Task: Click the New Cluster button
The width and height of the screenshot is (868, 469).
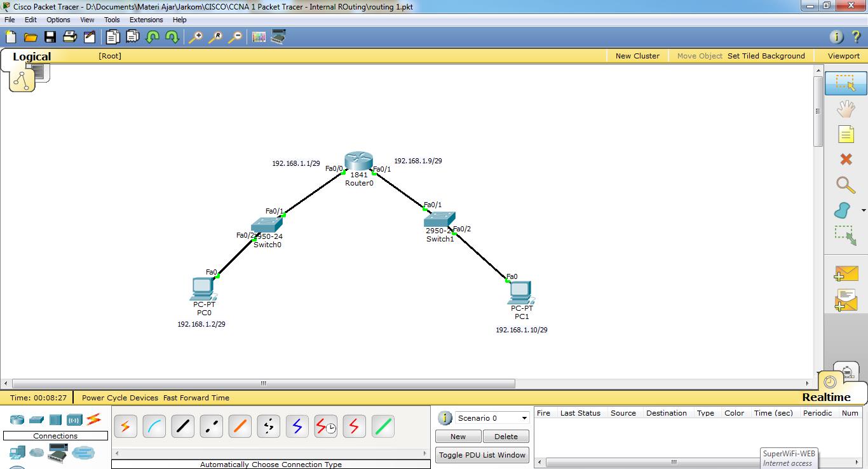Action: pyautogui.click(x=637, y=56)
